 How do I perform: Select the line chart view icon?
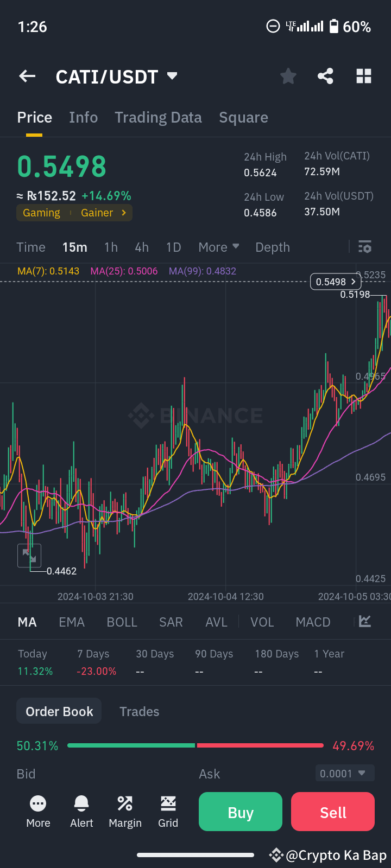tap(364, 622)
